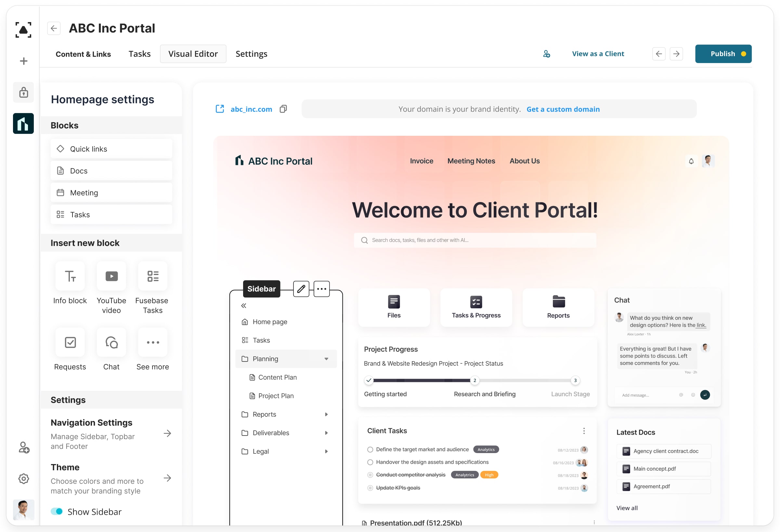Open the three-dot menu on Sidebar block
This screenshot has width=780, height=532.
[321, 289]
